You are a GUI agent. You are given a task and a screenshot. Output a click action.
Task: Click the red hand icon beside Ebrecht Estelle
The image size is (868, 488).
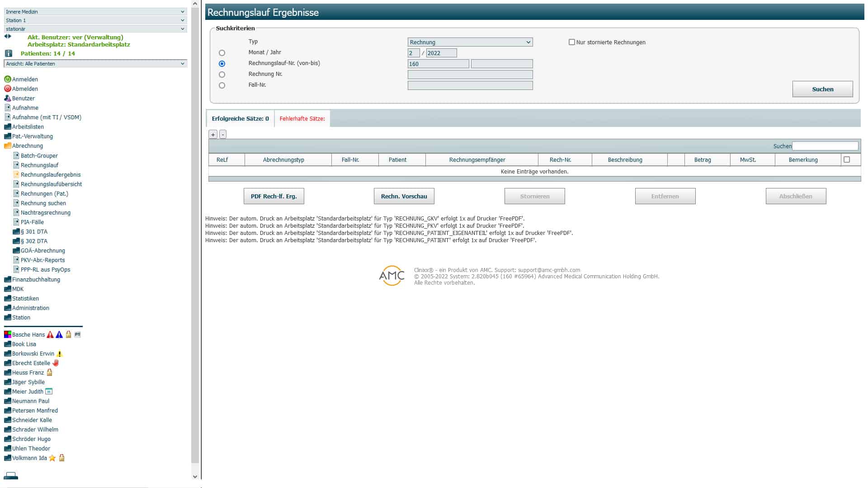[x=56, y=363]
